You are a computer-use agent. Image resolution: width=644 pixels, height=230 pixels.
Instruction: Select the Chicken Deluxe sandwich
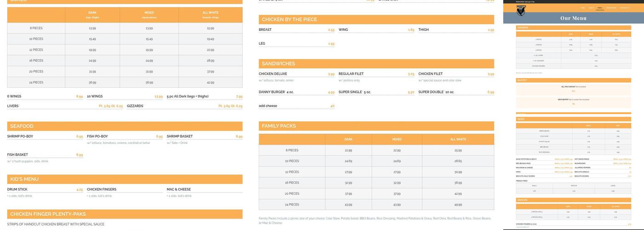click(x=273, y=74)
